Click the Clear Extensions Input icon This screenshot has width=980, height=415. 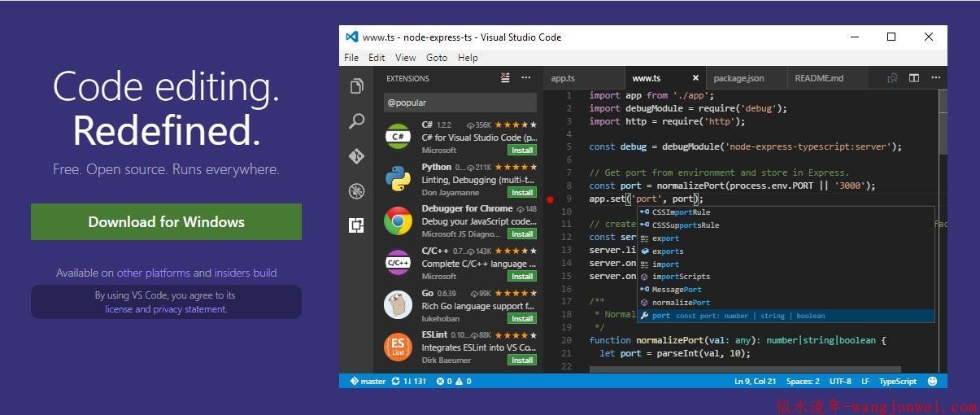(505, 78)
